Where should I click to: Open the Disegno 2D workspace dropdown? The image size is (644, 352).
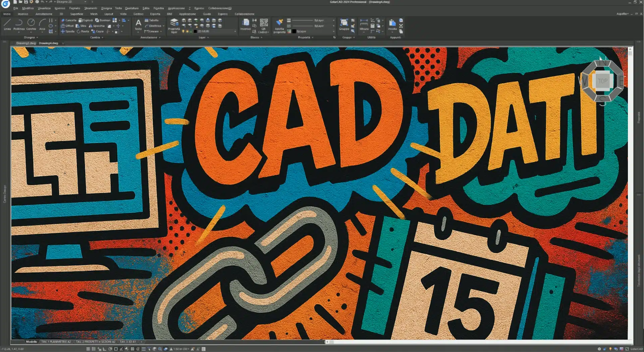pos(71,2)
